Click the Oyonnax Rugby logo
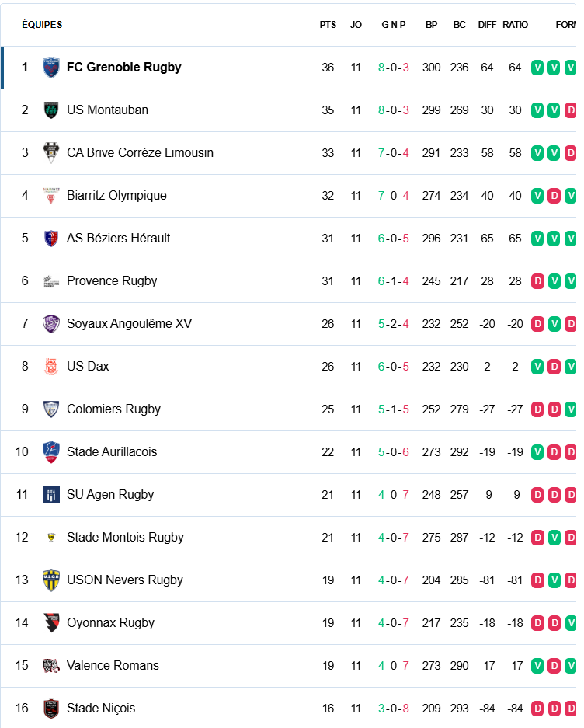Screen dimensions: 584x728 [x=51, y=622]
